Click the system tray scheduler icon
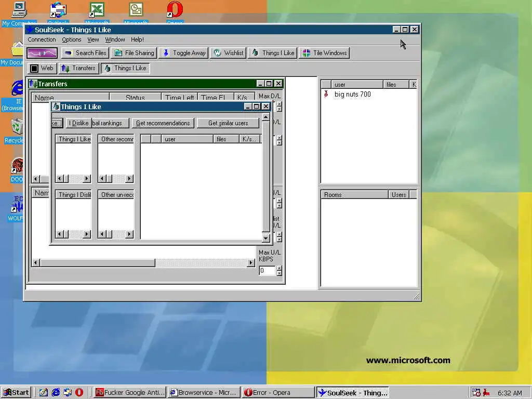 476,393
